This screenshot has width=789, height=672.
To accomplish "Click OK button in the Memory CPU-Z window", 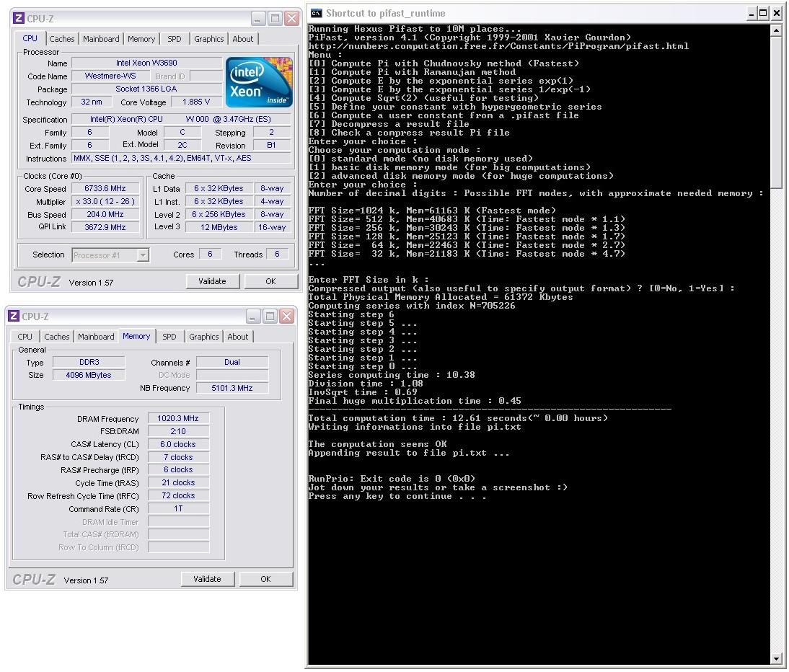I will pos(265,579).
